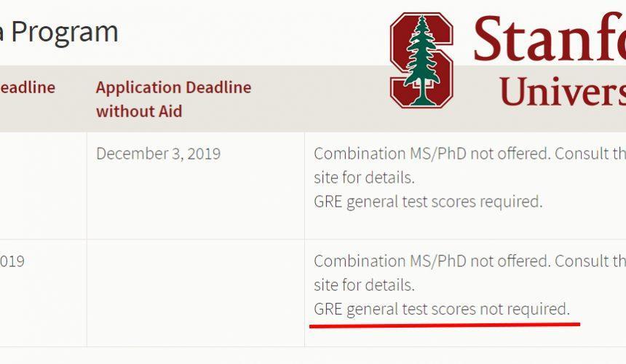Click the word 'without Aid' in header
The width and height of the screenshot is (626, 364).
[139, 111]
